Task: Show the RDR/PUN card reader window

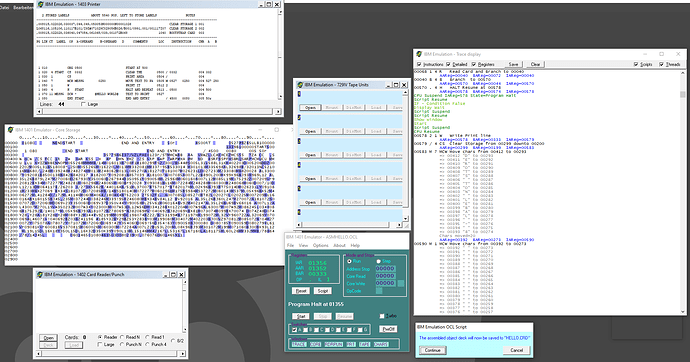Action: tap(334, 344)
